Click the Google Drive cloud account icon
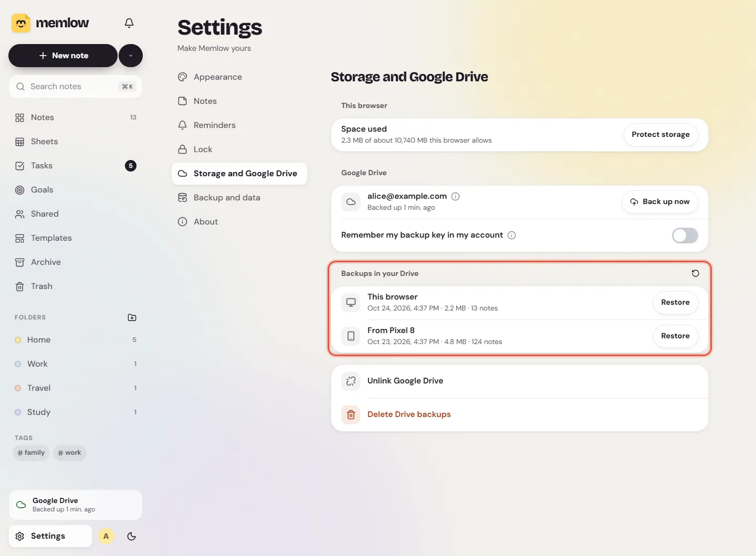756x556 pixels. point(351,202)
